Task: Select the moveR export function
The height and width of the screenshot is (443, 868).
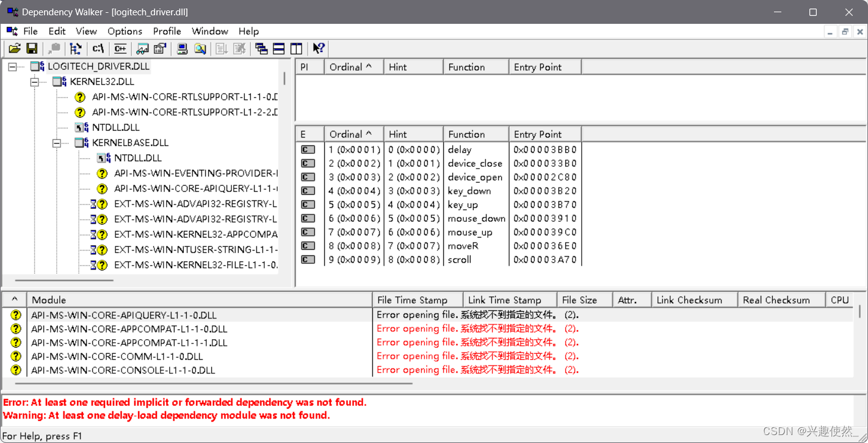Action: click(438, 246)
